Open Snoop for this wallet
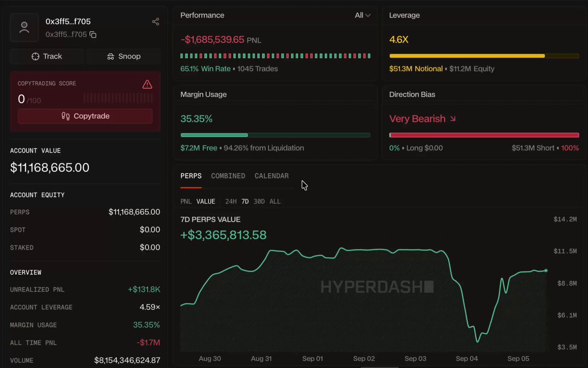 123,56
